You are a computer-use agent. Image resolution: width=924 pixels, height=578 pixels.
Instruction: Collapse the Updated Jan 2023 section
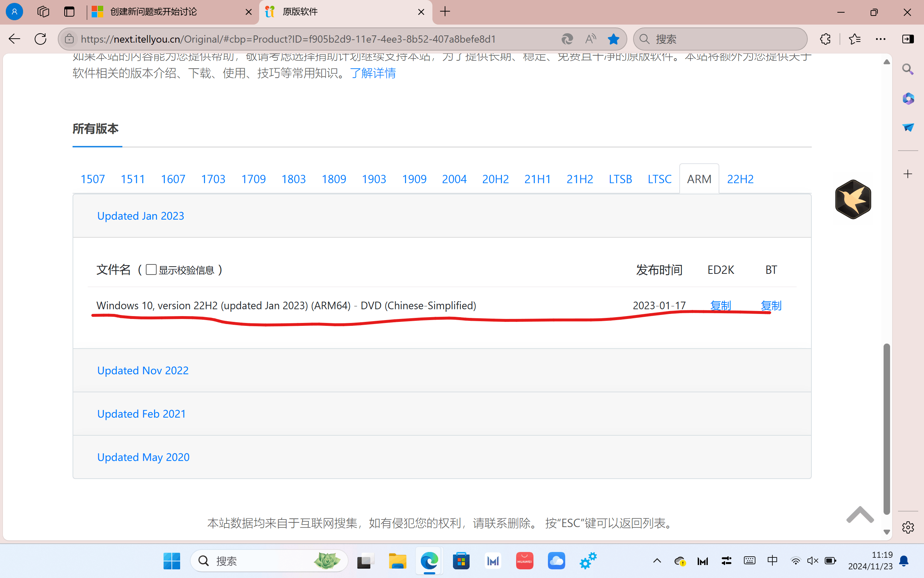[442, 216]
